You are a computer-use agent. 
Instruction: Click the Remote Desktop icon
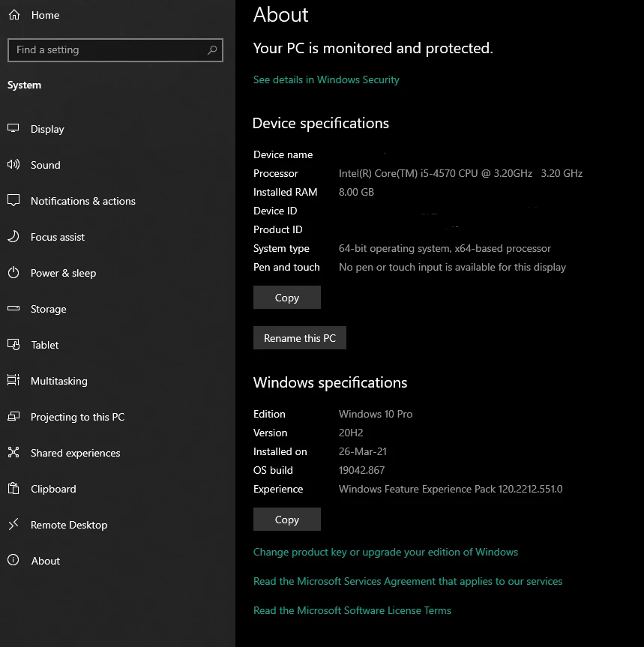point(13,524)
